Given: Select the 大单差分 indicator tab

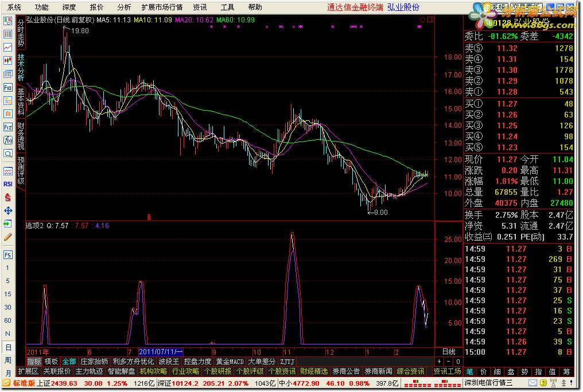Looking at the screenshot, I should tap(262, 362).
